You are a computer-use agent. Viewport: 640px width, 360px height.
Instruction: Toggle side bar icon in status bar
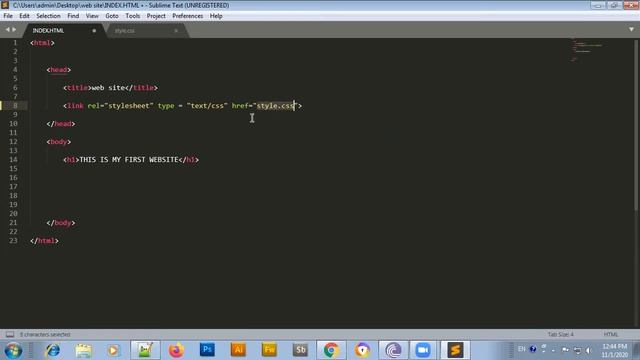[x=10, y=334]
